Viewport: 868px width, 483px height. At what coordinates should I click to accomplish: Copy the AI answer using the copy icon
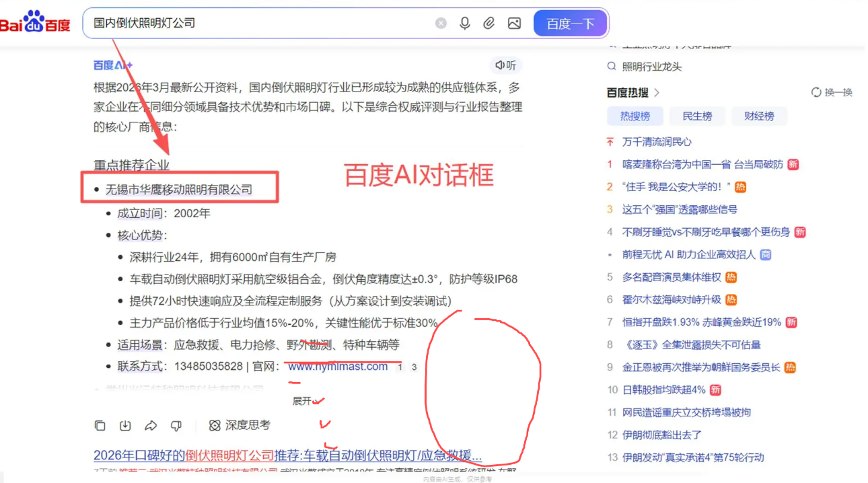click(100, 425)
